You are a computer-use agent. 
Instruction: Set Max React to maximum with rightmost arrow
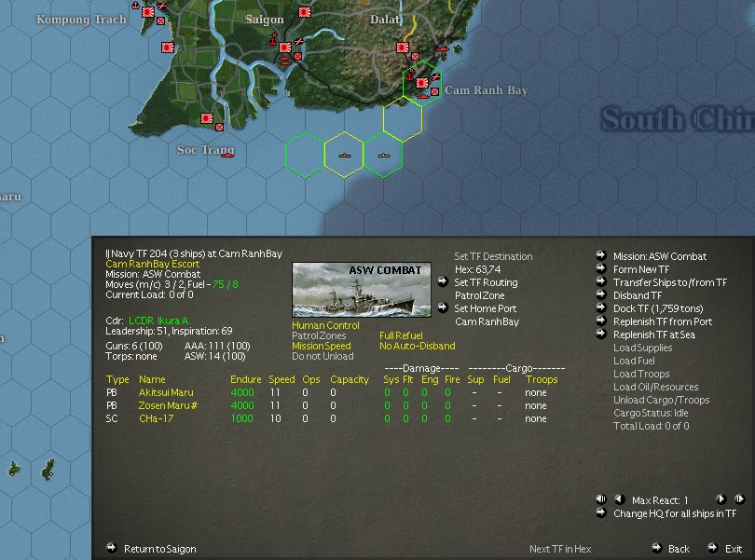[739, 499]
